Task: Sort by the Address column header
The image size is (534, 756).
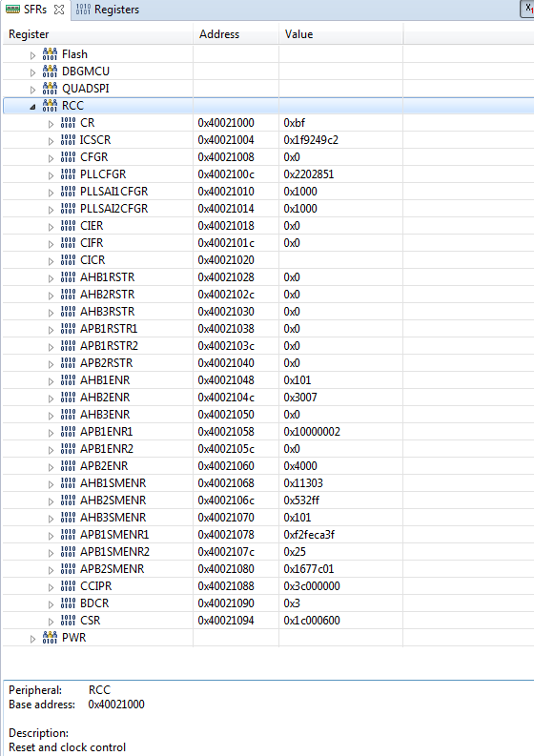Action: coord(236,34)
